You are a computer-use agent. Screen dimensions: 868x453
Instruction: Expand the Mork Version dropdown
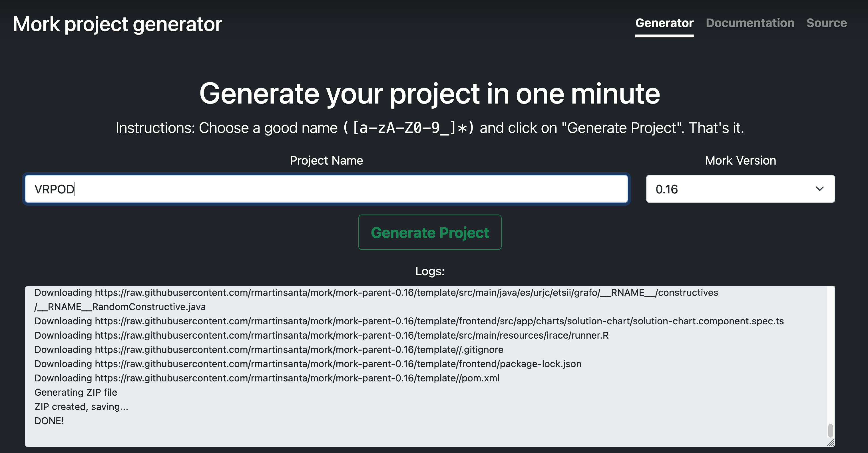pyautogui.click(x=740, y=189)
